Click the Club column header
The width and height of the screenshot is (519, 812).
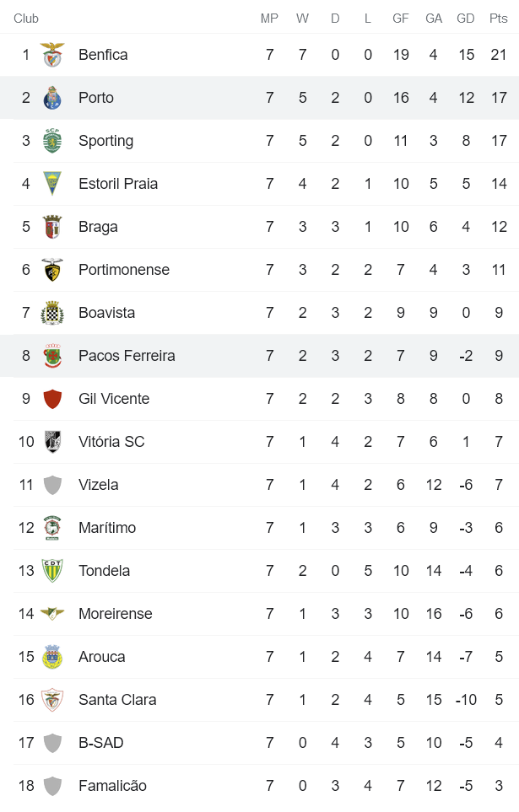tap(26, 19)
